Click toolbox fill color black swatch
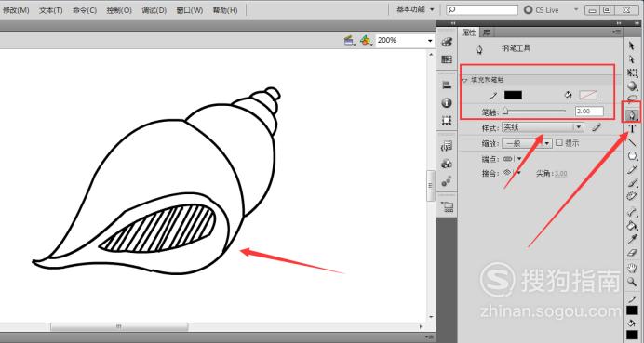This screenshot has height=343, width=644. point(632,336)
